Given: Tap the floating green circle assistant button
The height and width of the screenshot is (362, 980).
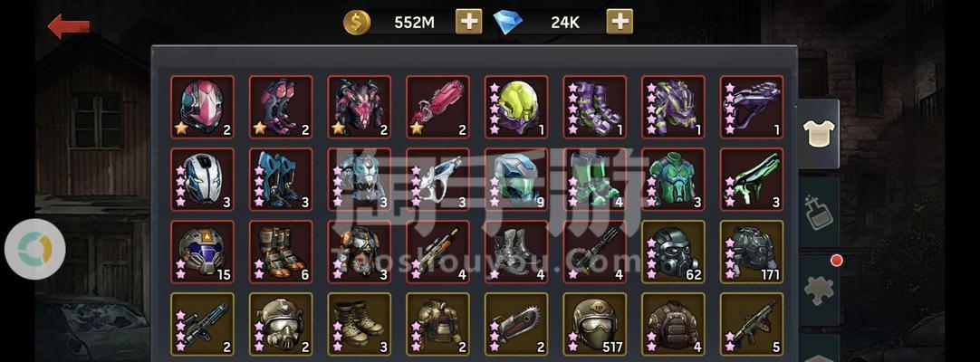Looking at the screenshot, I should point(35,249).
